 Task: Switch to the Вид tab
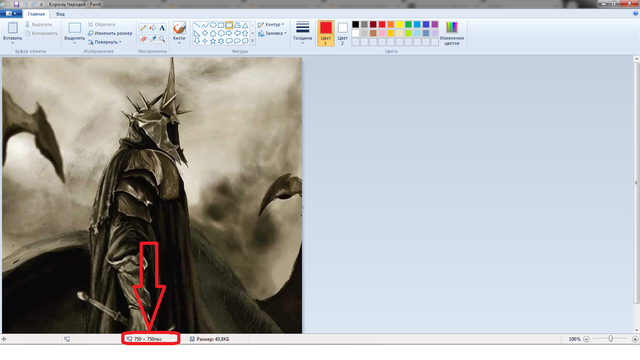pos(60,14)
